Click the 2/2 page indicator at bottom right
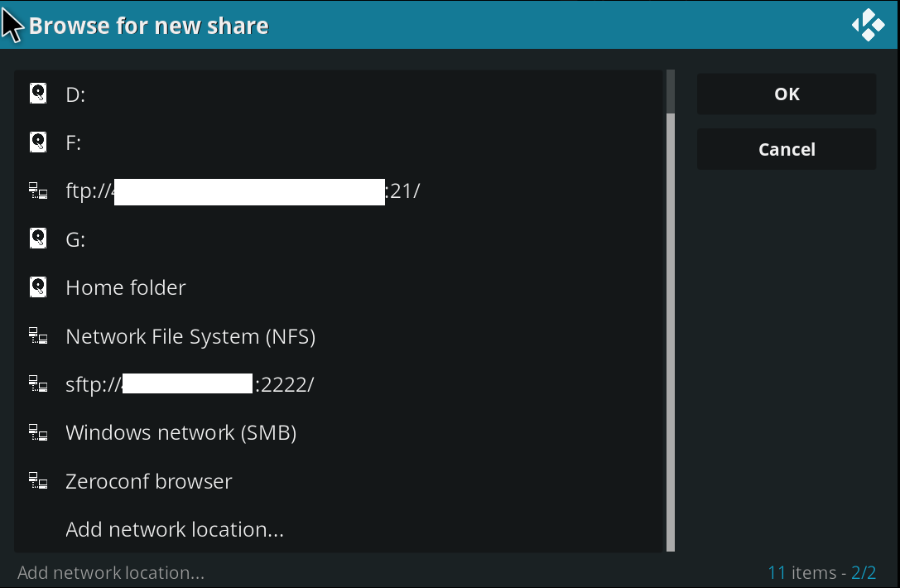 click(864, 572)
